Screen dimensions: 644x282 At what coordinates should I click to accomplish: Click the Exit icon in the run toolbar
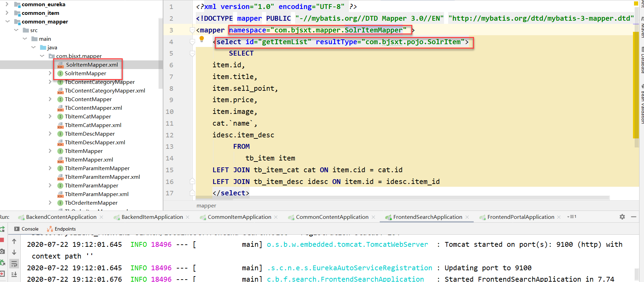(x=2, y=274)
